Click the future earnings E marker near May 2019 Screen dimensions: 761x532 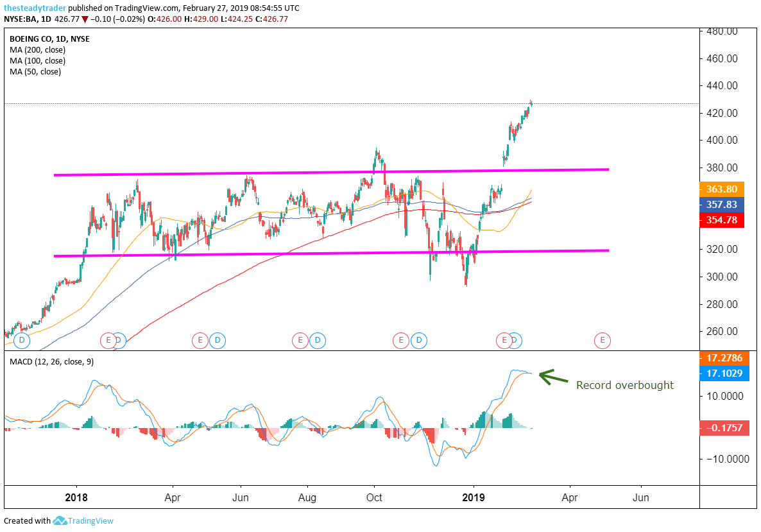603,340
